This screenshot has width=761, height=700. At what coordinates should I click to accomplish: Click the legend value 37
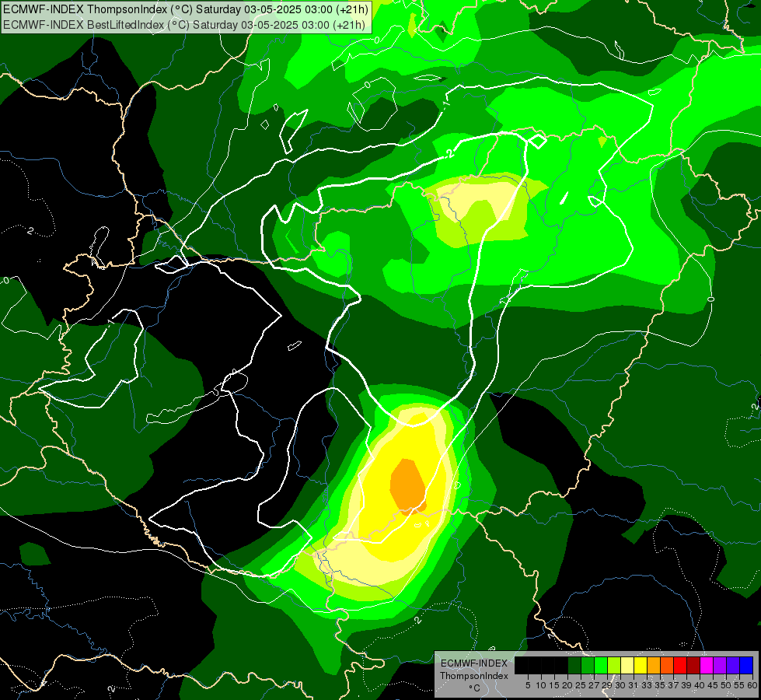click(x=673, y=685)
